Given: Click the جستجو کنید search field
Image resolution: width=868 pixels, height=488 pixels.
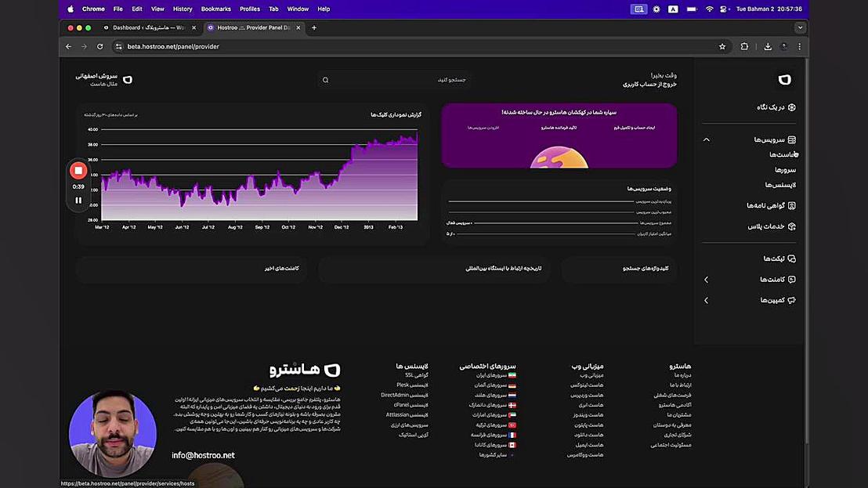Looking at the screenshot, I should (x=394, y=80).
